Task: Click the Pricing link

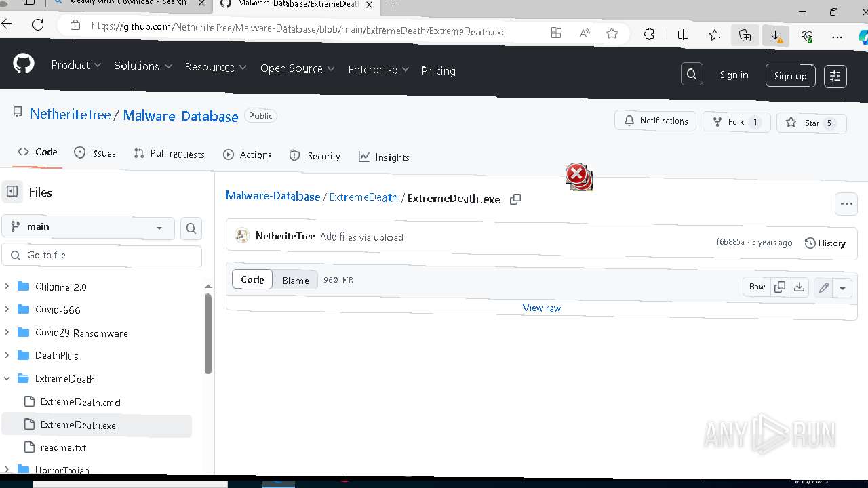Action: point(438,70)
